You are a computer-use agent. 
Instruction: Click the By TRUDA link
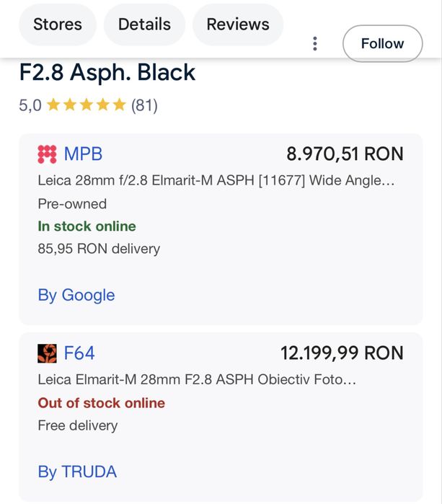[77, 472]
